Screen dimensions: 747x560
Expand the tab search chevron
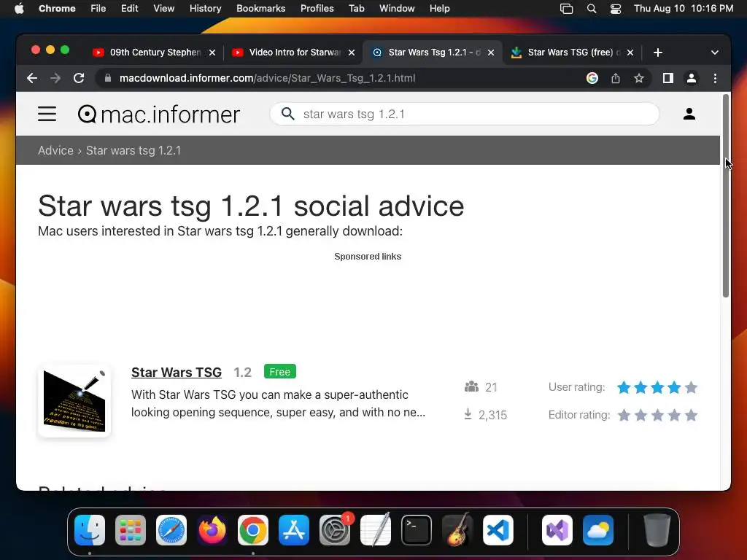pyautogui.click(x=715, y=52)
